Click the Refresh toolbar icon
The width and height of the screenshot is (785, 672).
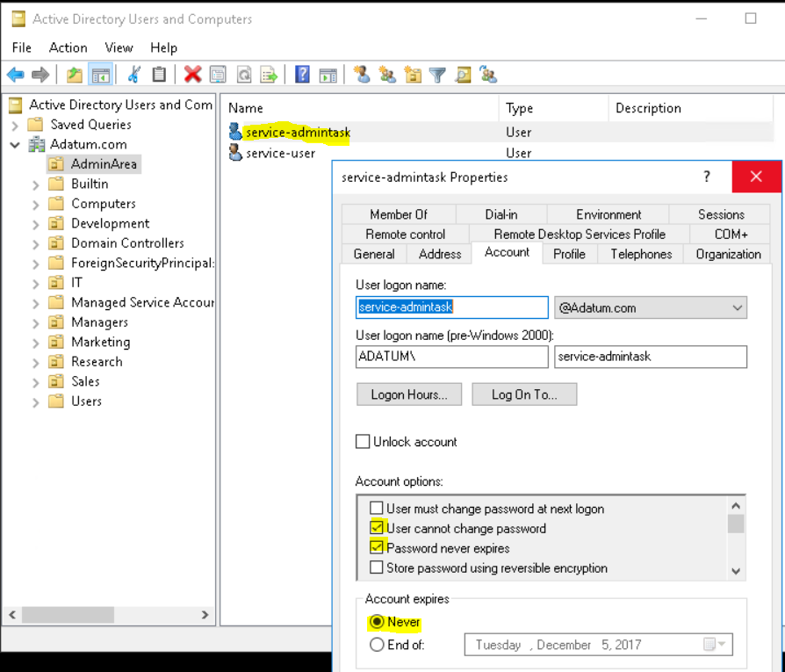click(x=244, y=75)
